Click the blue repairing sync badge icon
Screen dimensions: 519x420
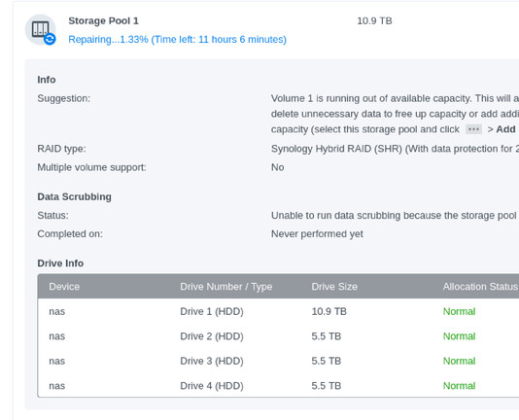click(x=50, y=39)
